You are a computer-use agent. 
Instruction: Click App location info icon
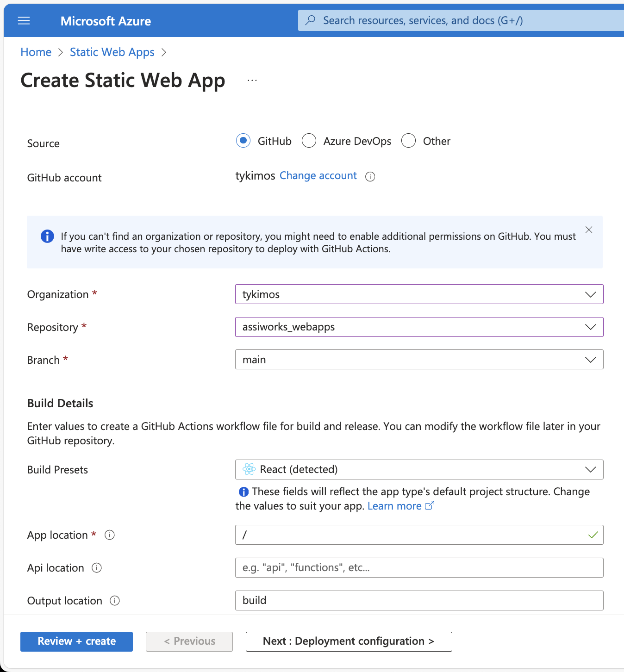(x=110, y=535)
